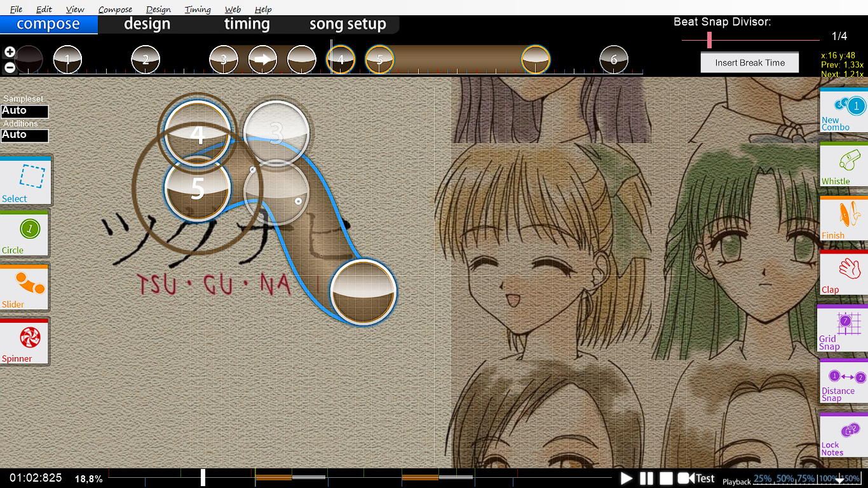Enable the Clap hitsound
The height and width of the screenshot is (488, 868).
coord(843,273)
